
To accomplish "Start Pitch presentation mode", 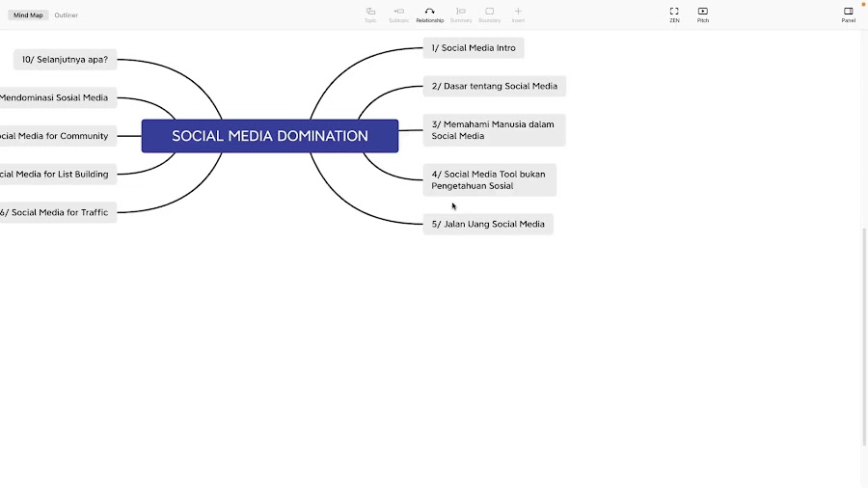I will (x=702, y=14).
